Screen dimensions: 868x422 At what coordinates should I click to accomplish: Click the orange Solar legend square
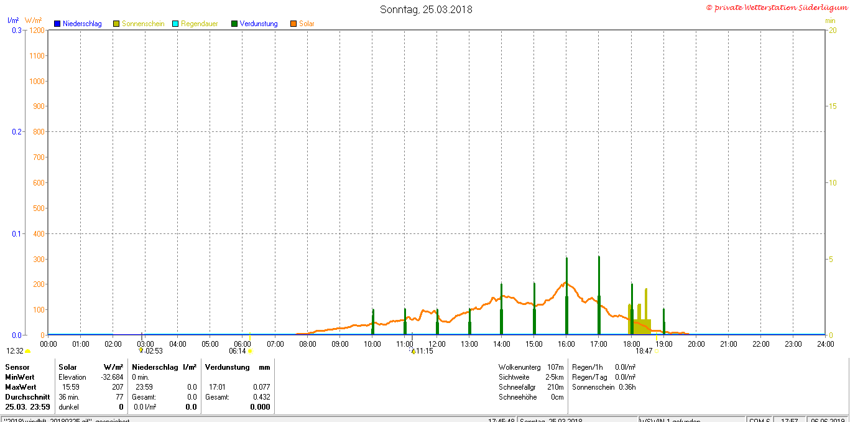click(x=293, y=24)
